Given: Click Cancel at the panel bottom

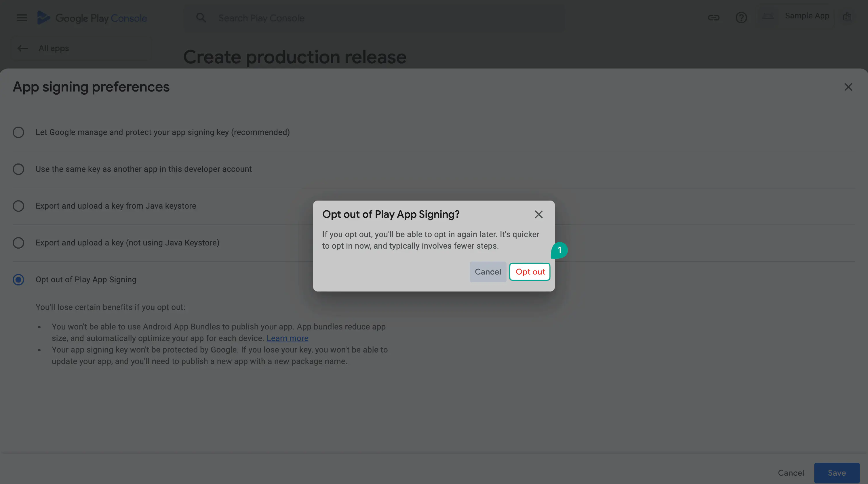Looking at the screenshot, I should tap(791, 473).
